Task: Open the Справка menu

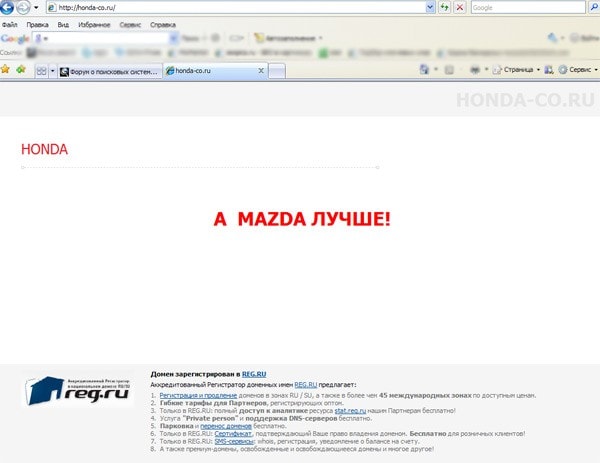Action: click(163, 25)
